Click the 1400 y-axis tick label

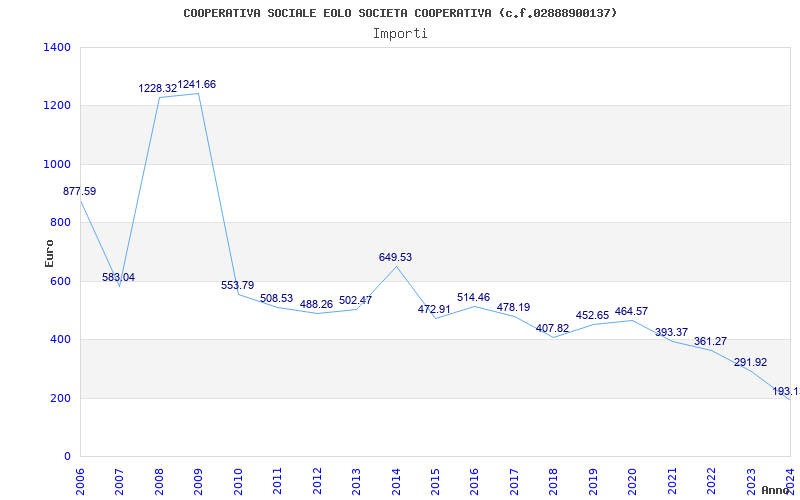pyautogui.click(x=57, y=47)
